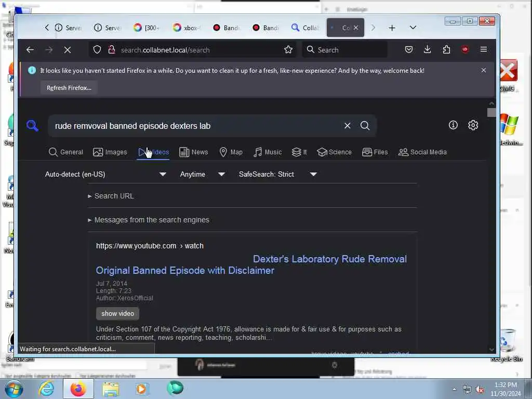View insecure connection padlock info

pos(112,50)
